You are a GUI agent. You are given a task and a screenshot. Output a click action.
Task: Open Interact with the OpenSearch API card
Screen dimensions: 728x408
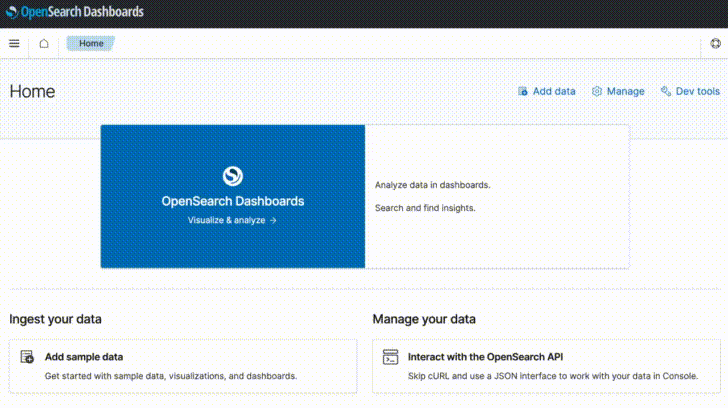pyautogui.click(x=546, y=367)
